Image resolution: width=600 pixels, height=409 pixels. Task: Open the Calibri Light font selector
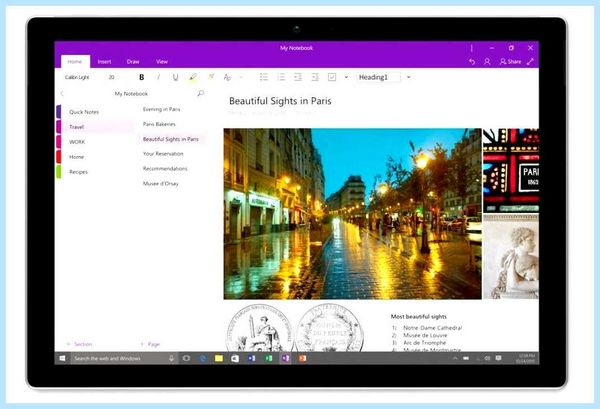click(77, 77)
